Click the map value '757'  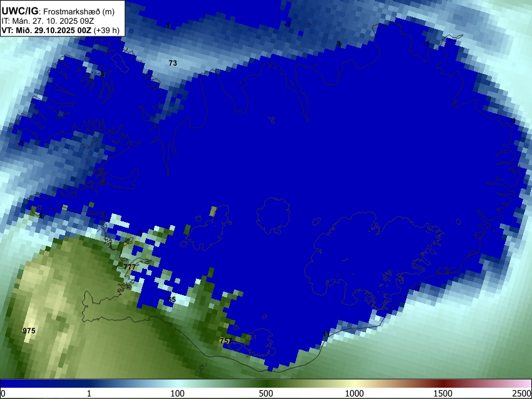[x=226, y=341]
